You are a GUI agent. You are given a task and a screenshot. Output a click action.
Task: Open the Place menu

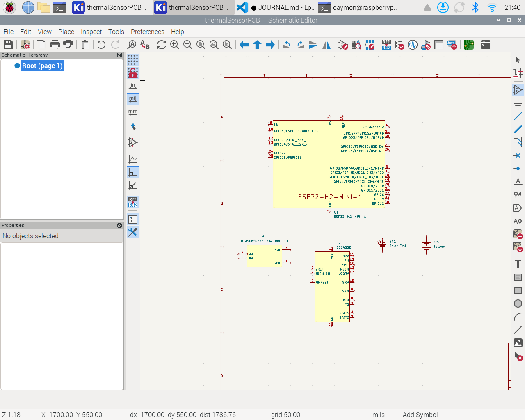tap(66, 32)
